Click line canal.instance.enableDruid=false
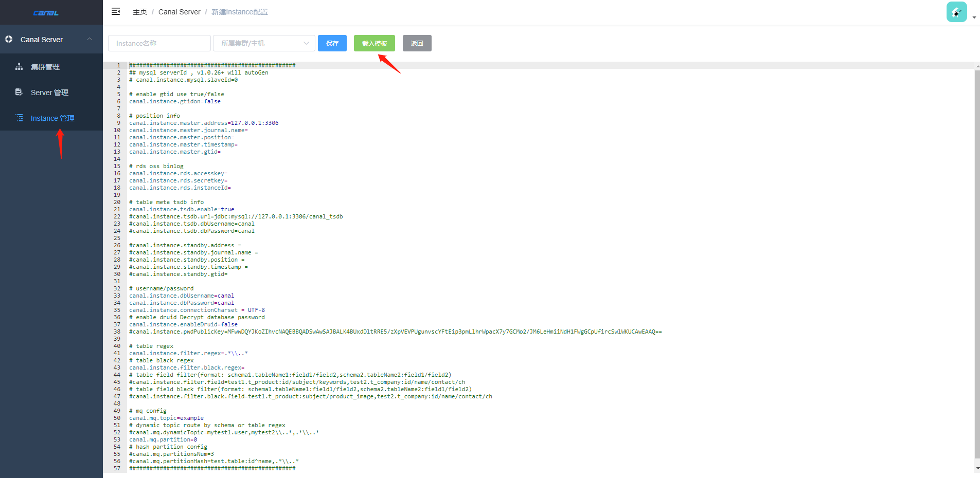This screenshot has width=980, height=478. [183, 324]
